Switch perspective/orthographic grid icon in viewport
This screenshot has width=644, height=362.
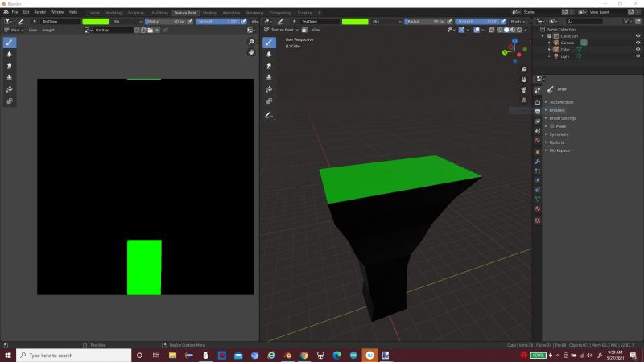(524, 100)
